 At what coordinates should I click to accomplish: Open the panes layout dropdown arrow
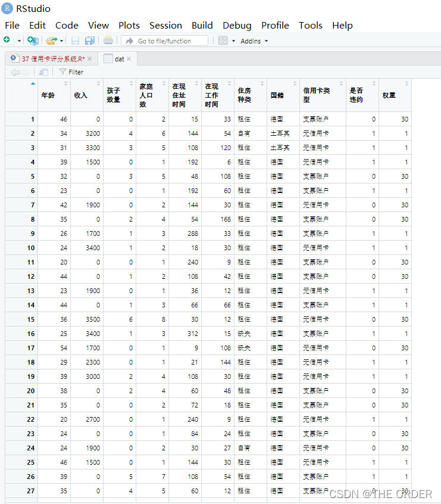233,41
